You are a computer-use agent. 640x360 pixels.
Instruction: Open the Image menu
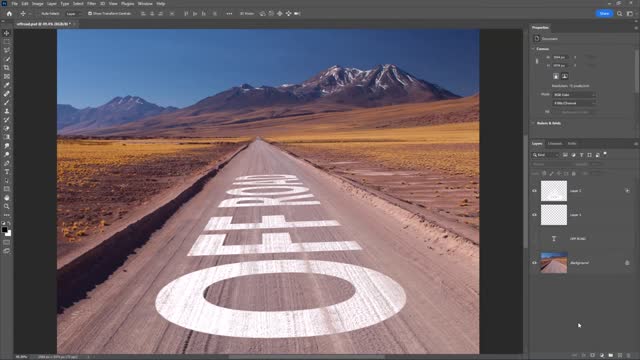click(38, 4)
